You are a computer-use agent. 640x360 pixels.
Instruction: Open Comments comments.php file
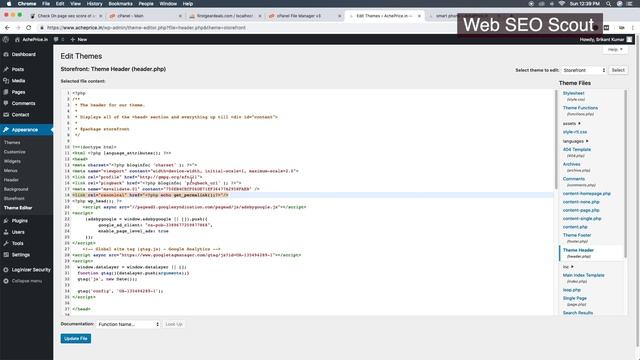(x=573, y=179)
